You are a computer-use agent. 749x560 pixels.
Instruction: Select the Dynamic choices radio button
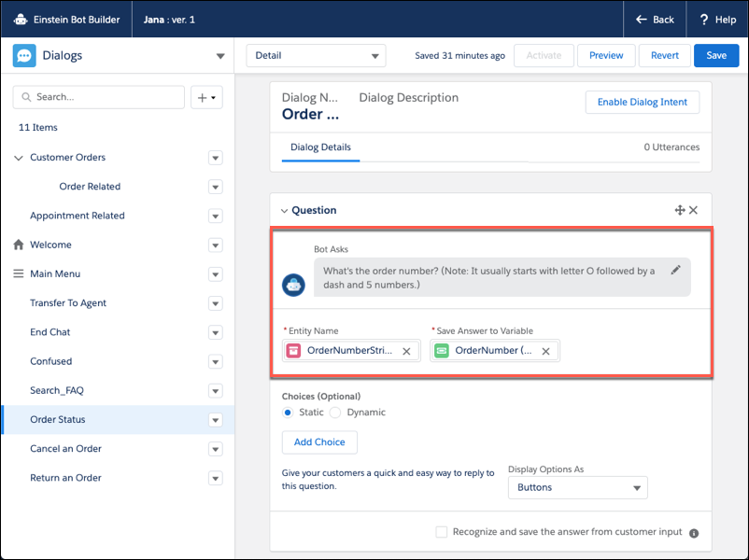click(x=335, y=413)
